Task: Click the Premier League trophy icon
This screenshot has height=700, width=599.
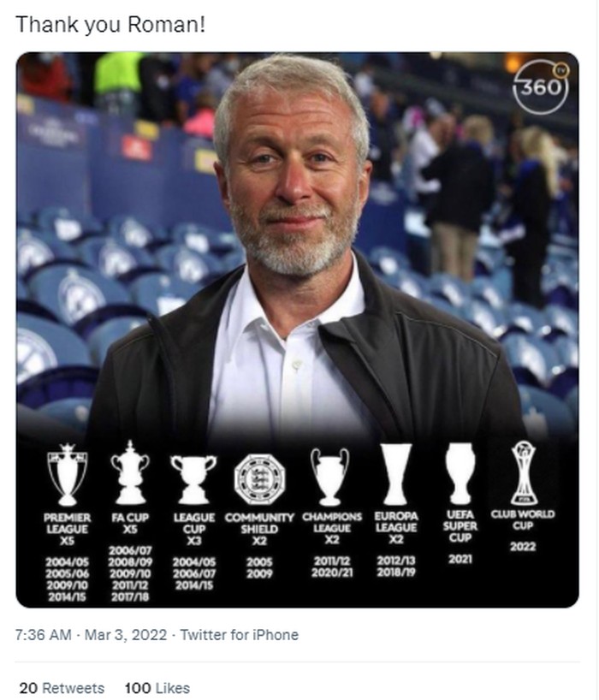Action: coord(67,472)
